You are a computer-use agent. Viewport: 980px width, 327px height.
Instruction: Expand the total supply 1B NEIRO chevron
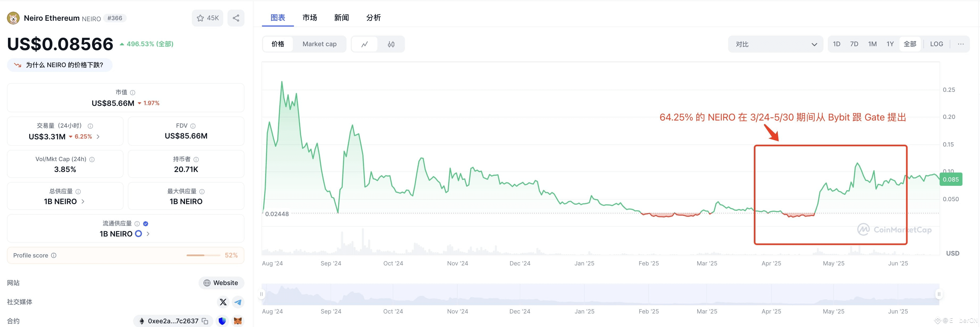(x=83, y=201)
